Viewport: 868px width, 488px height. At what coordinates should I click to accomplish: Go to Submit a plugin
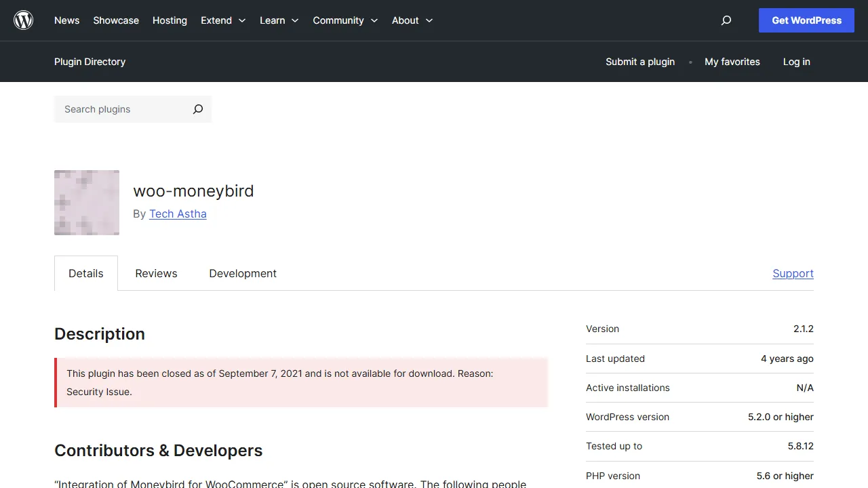[x=640, y=62]
